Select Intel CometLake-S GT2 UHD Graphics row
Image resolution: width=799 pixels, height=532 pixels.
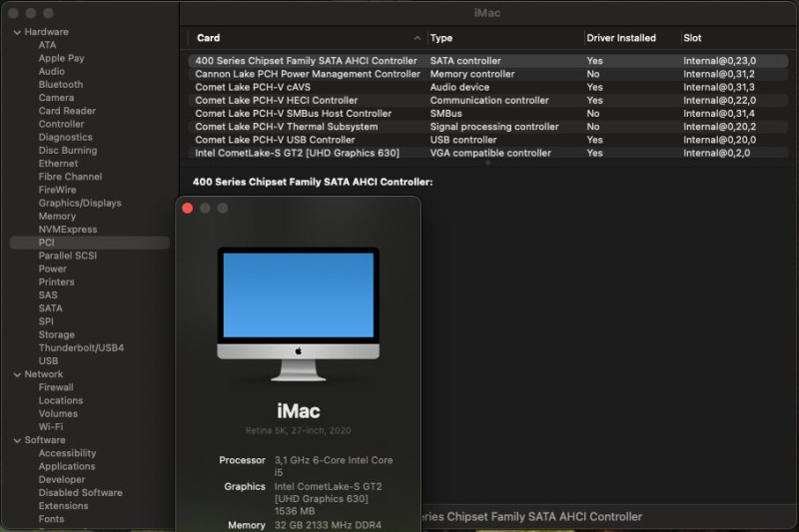click(x=488, y=154)
